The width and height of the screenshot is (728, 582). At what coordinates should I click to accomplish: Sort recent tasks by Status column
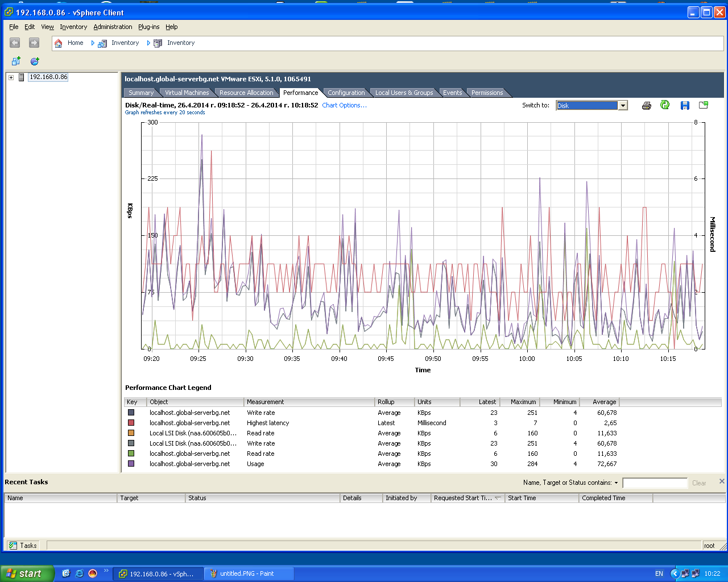click(x=263, y=498)
